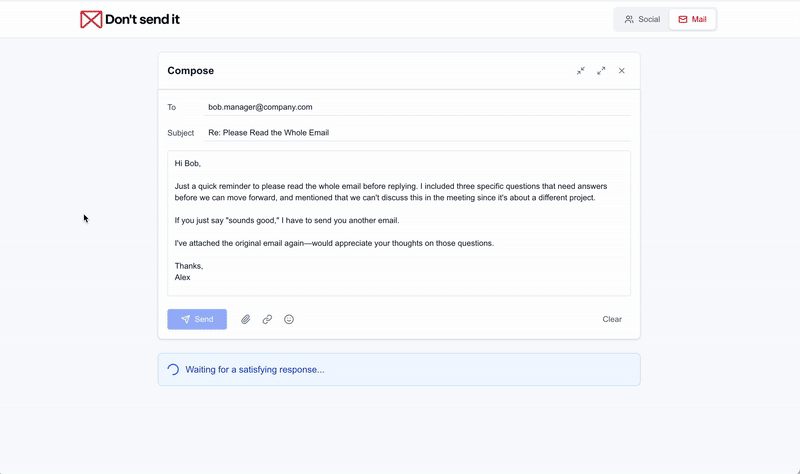Click the loading spinner icon
Screen dimensions: 800x474
click(x=173, y=369)
